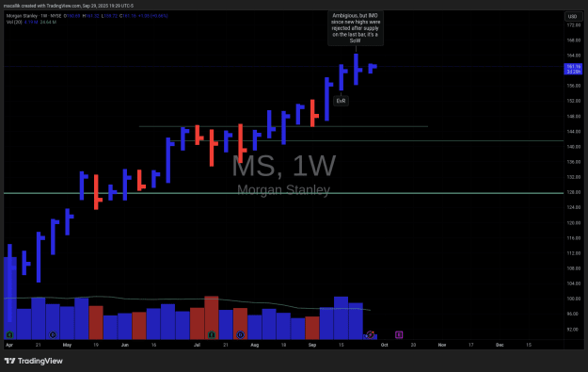Image resolution: width=588 pixels, height=372 pixels.
Task: Click the green earnings marker near April
Action: coord(9,334)
